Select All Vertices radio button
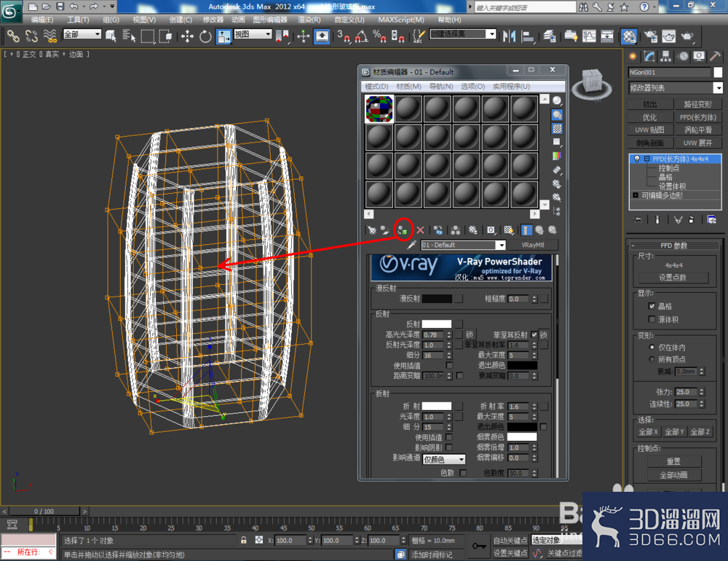 click(652, 358)
